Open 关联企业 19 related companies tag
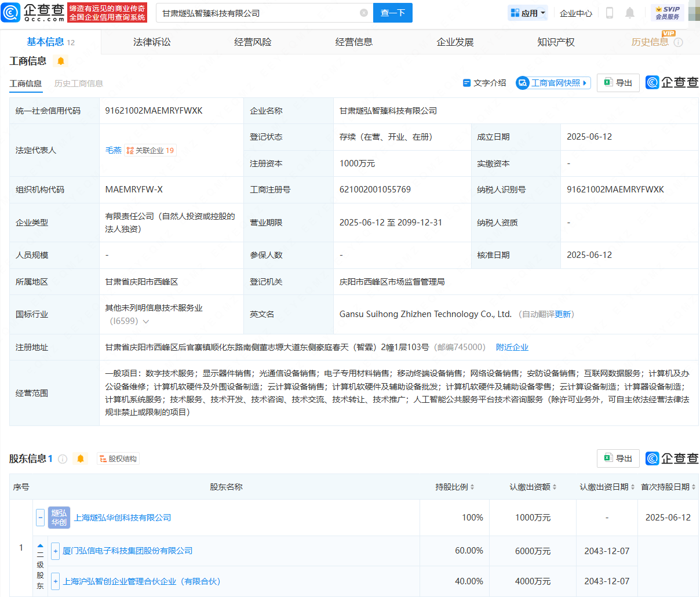700x597 pixels. (x=150, y=150)
